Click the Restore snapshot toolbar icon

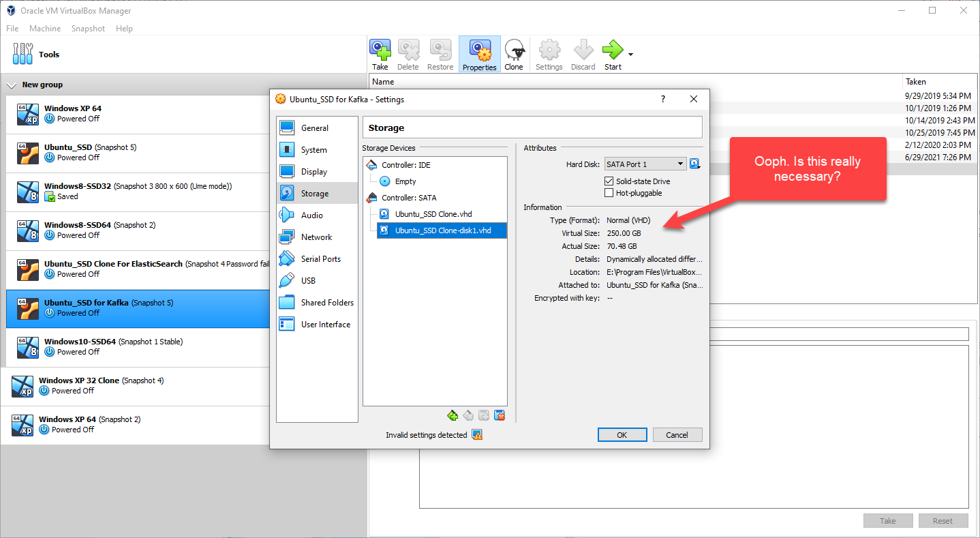440,54
